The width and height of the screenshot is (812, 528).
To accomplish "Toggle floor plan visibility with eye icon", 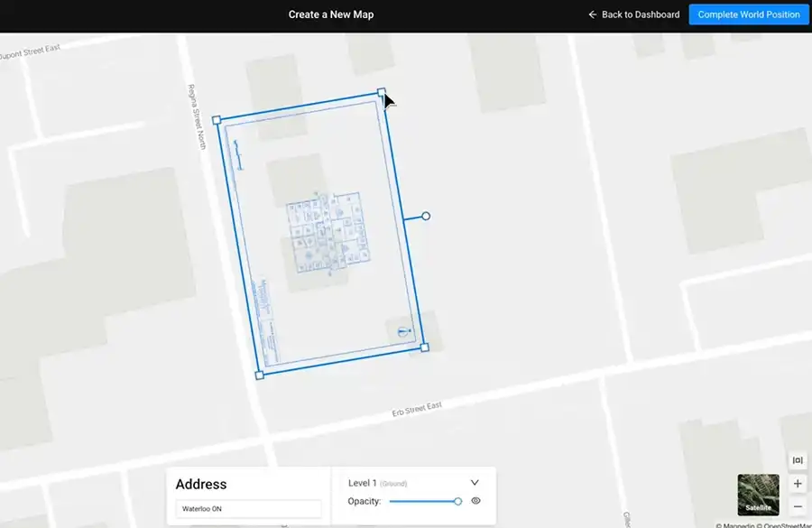I will click(x=475, y=501).
